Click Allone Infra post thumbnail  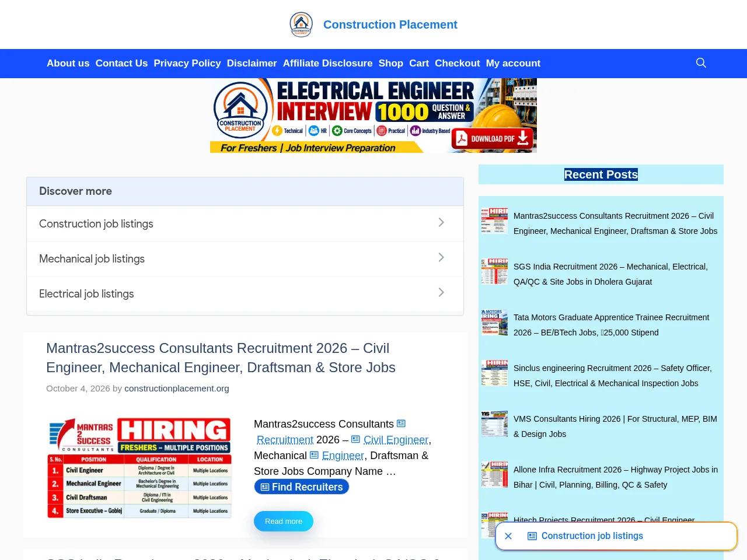494,474
